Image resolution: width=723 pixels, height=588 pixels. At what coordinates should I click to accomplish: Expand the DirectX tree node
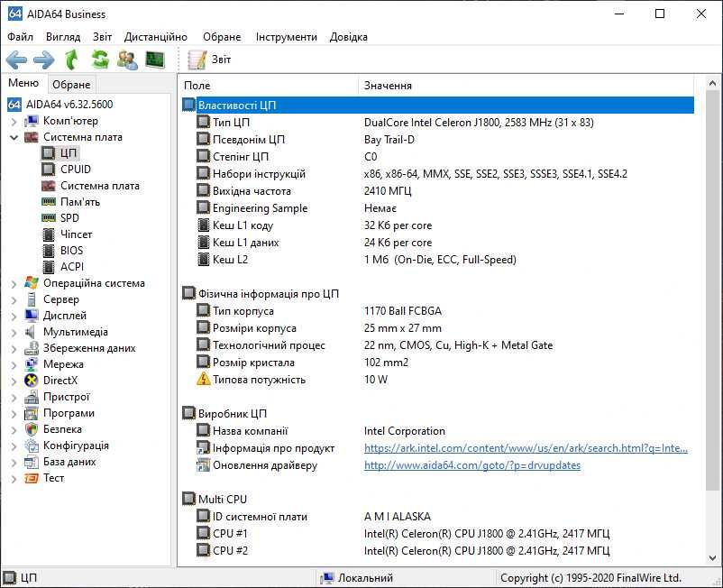pyautogui.click(x=14, y=381)
